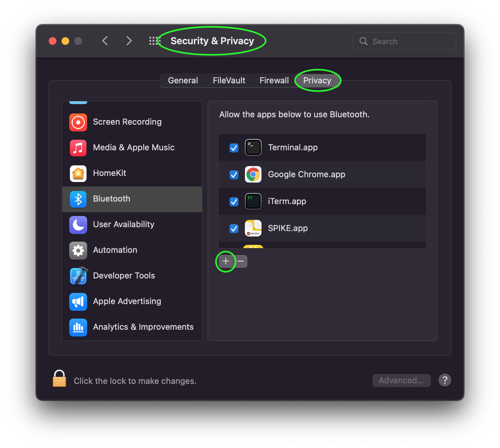Switch to the General tab
Image resolution: width=500 pixels, height=448 pixels.
pos(183,80)
